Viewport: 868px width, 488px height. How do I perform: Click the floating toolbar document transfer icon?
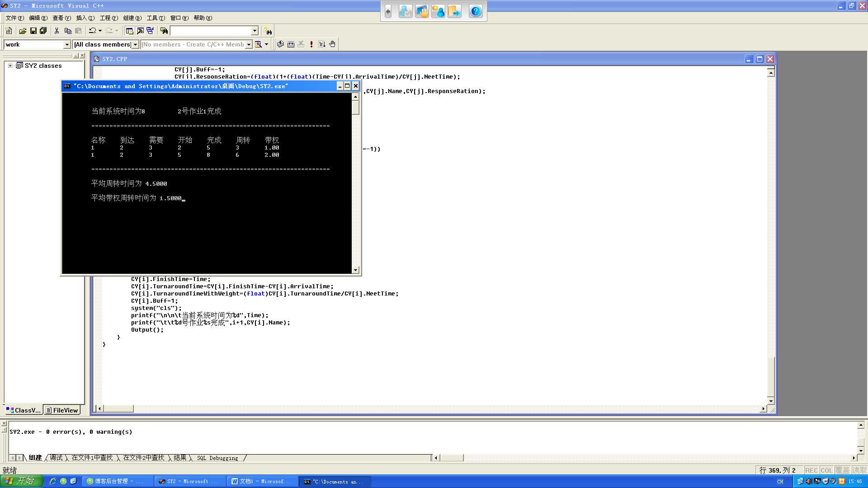click(x=454, y=11)
